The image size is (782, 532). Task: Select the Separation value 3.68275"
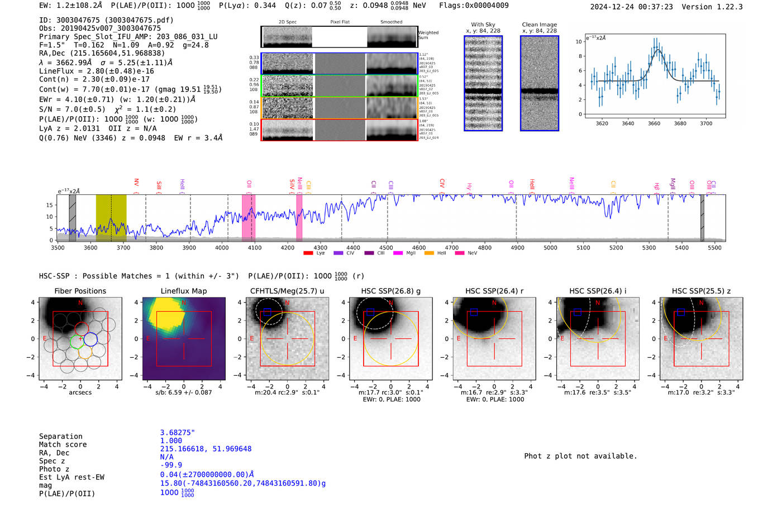pyautogui.click(x=178, y=433)
